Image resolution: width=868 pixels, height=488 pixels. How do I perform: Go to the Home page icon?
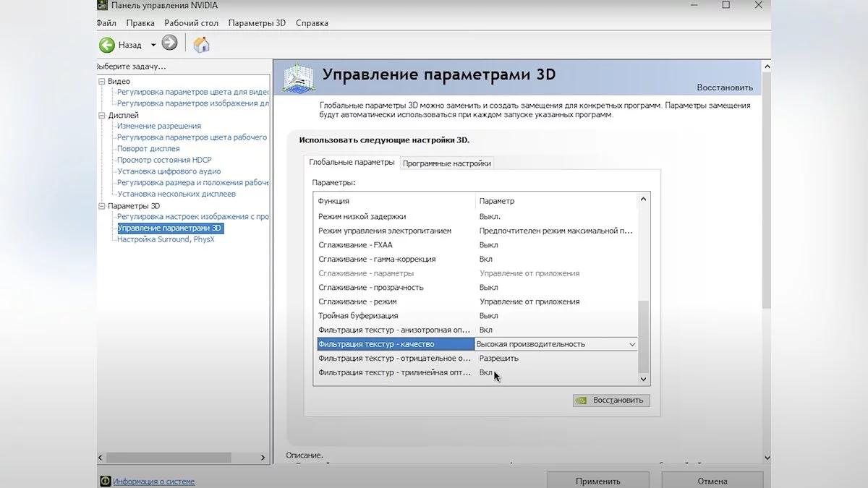(x=202, y=44)
